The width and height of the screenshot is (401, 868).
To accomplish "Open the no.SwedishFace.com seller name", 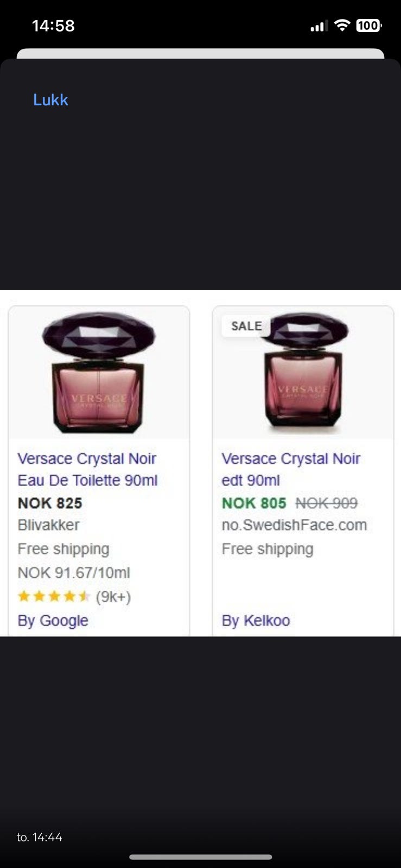I will coord(294,525).
